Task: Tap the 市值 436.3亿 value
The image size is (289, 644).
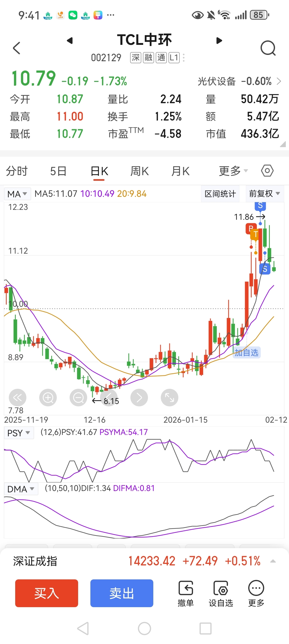Action: [x=260, y=134]
